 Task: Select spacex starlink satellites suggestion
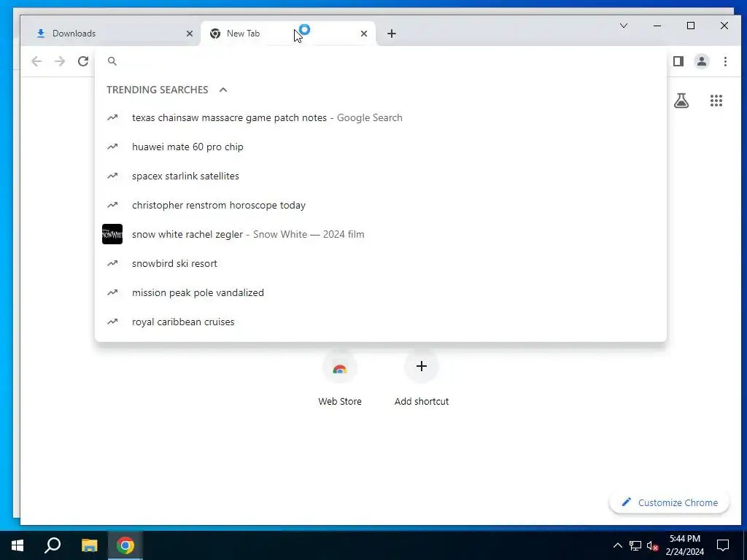(x=381, y=176)
